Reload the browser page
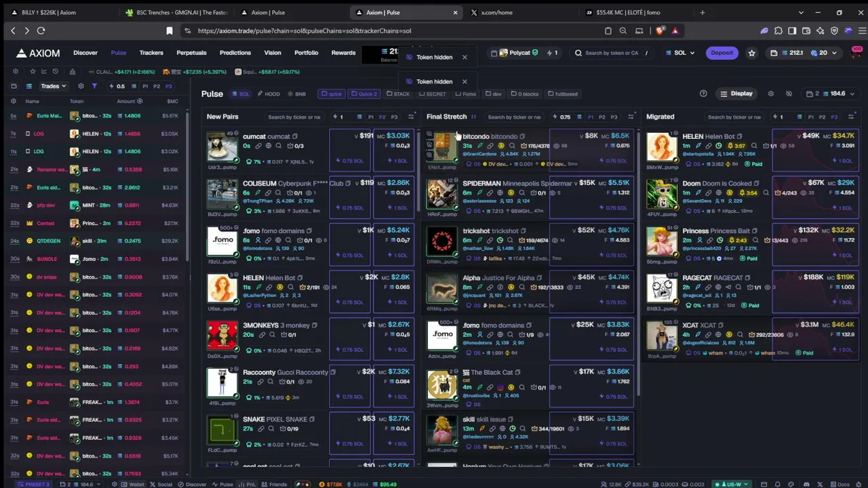 (x=41, y=30)
